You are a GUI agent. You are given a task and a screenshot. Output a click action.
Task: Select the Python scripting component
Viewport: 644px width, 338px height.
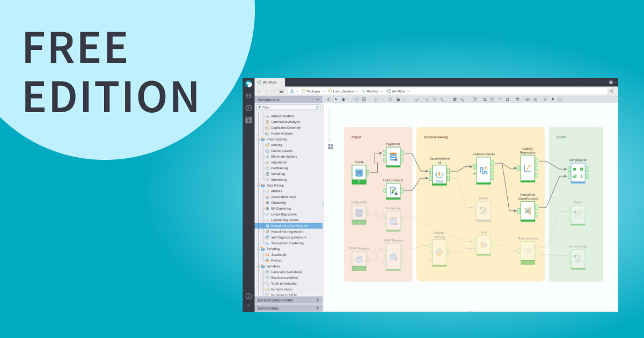point(276,261)
